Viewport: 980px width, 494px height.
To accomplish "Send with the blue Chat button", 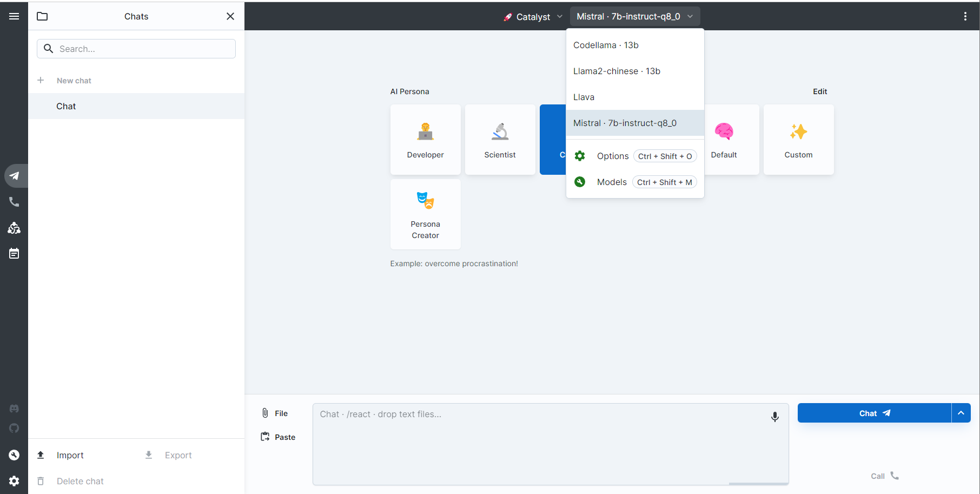I will tap(875, 413).
